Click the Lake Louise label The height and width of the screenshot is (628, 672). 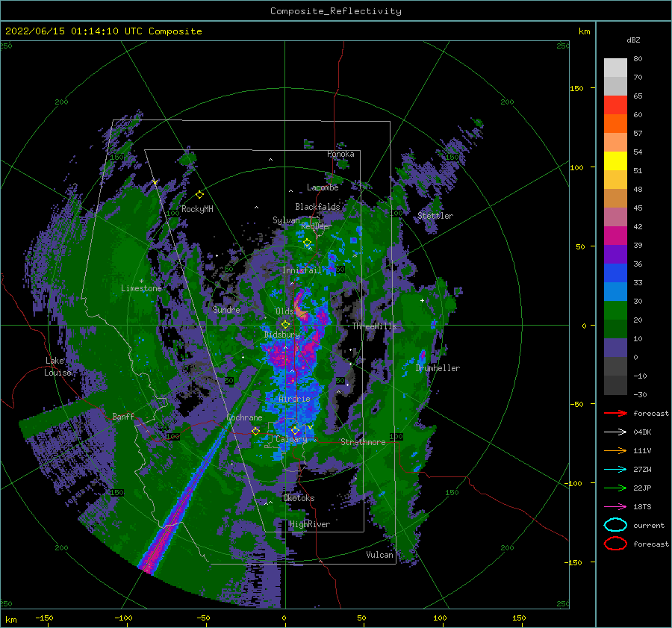57,367
